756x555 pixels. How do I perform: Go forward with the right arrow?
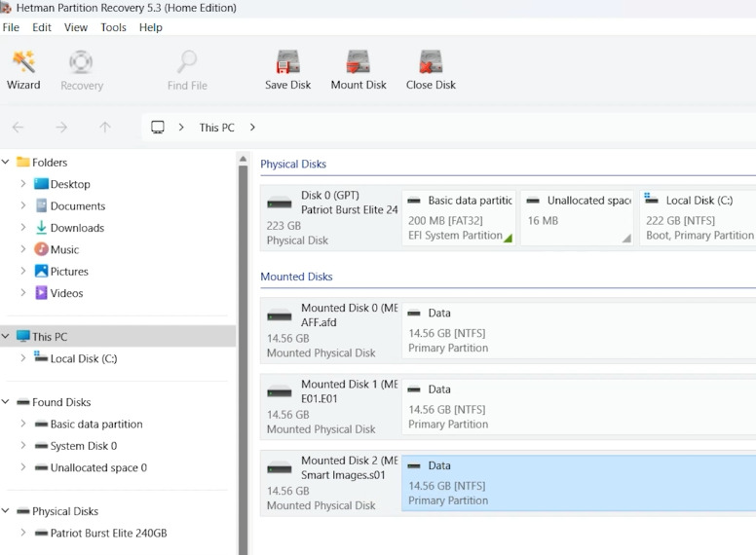[61, 128]
